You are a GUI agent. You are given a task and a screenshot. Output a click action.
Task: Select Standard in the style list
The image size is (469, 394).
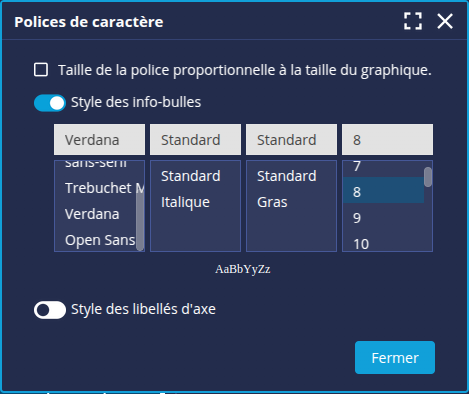pyautogui.click(x=195, y=176)
